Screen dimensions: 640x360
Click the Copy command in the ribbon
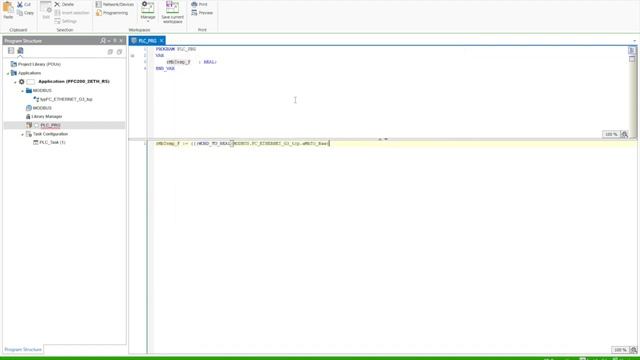25,13
